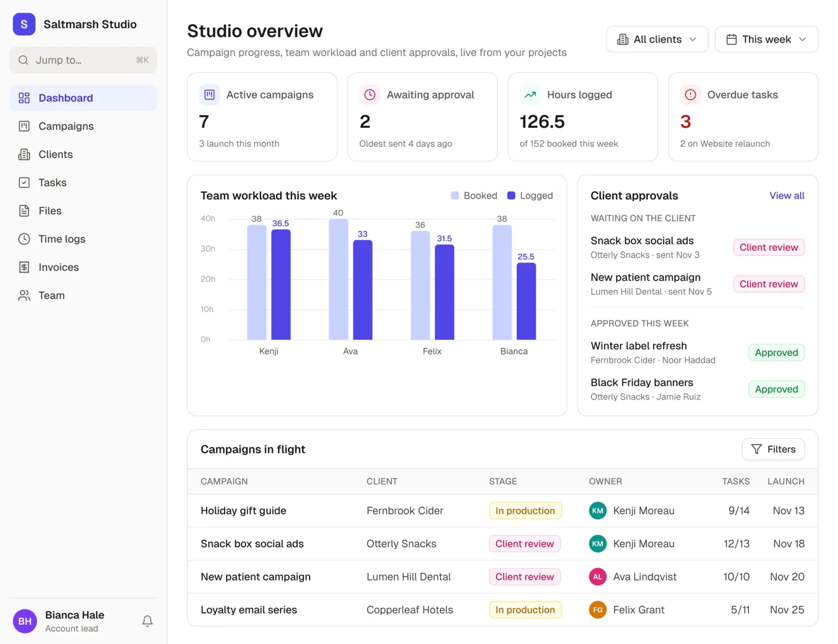Click the KM avatar in Holiday gift guide row
The height and width of the screenshot is (644, 838).
(598, 510)
